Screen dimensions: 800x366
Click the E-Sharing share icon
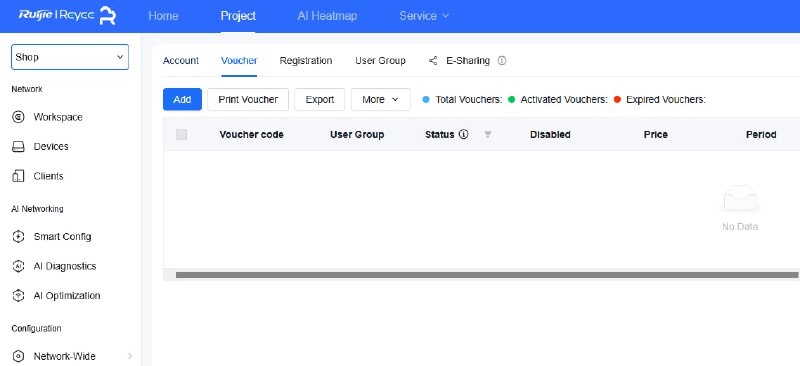[x=433, y=61]
